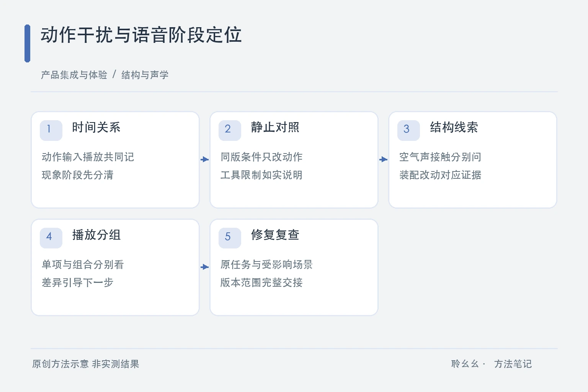The image size is (588, 392).
Task: Click the footer note 原创方法示意 非实测结果
Action: [x=85, y=364]
